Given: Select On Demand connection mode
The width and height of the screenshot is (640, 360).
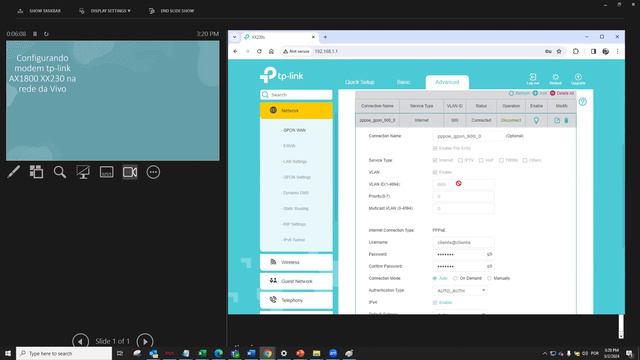Looking at the screenshot, I should [x=456, y=278].
